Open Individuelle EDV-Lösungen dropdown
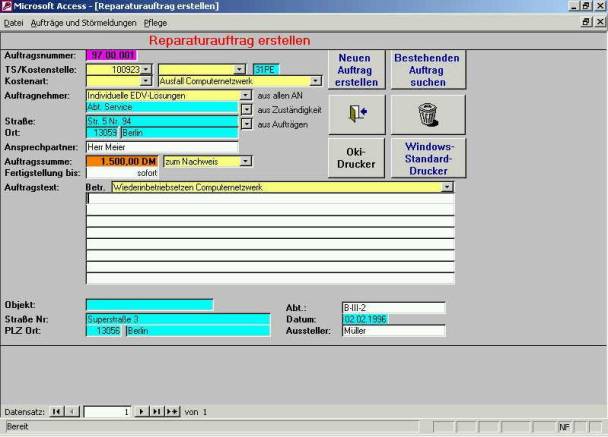The width and height of the screenshot is (608, 437). [245, 95]
